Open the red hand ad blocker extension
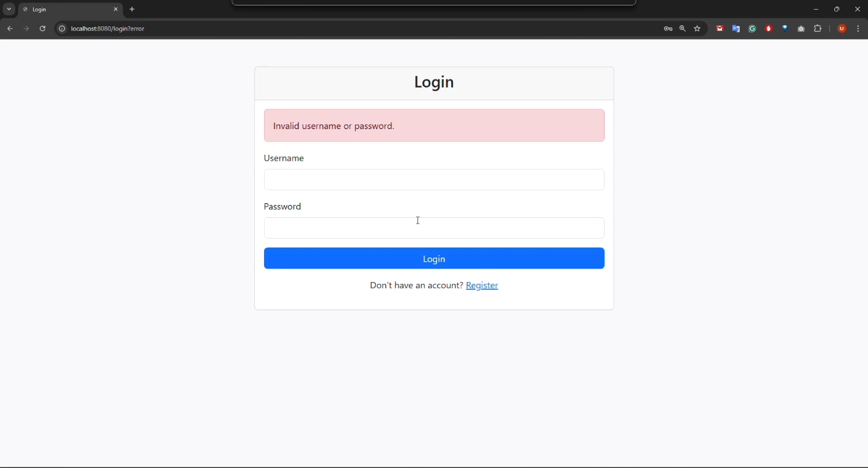 pos(769,29)
